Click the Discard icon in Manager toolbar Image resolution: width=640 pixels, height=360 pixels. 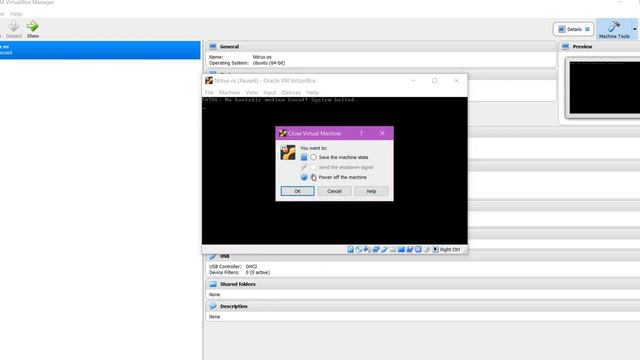coord(13,27)
